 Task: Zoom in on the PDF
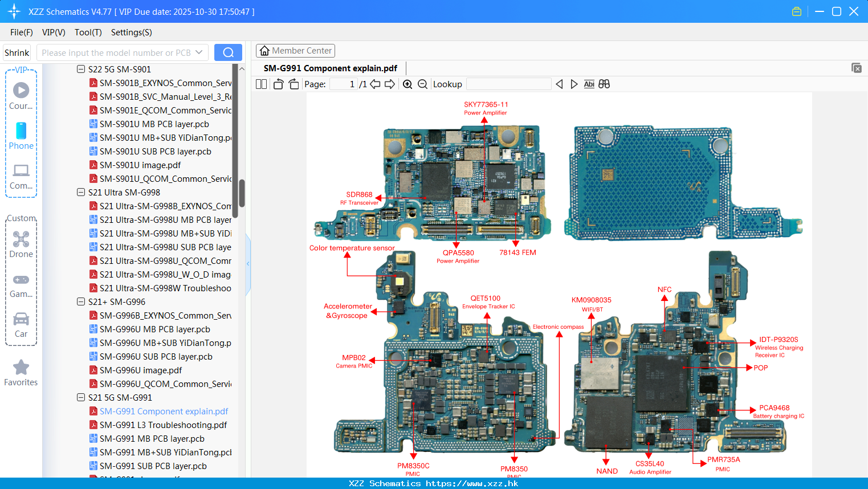pos(407,84)
